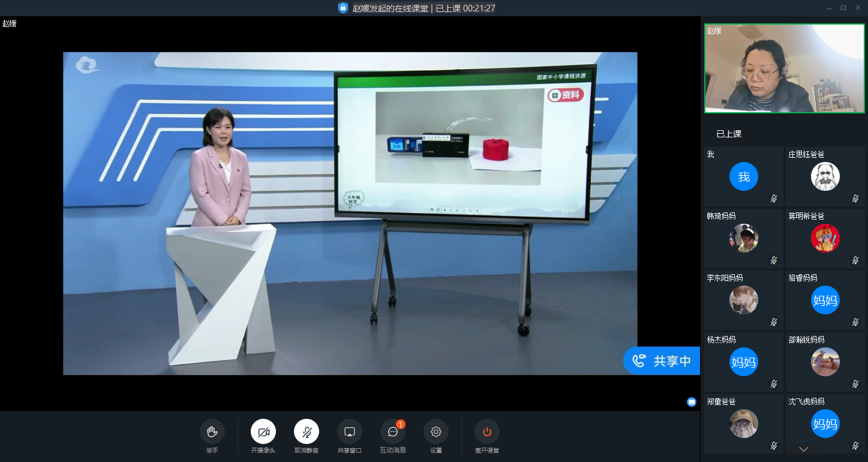This screenshot has width=868, height=462.
Task: Click the 邵翰锐妈妈 participant avatar
Action: [825, 362]
